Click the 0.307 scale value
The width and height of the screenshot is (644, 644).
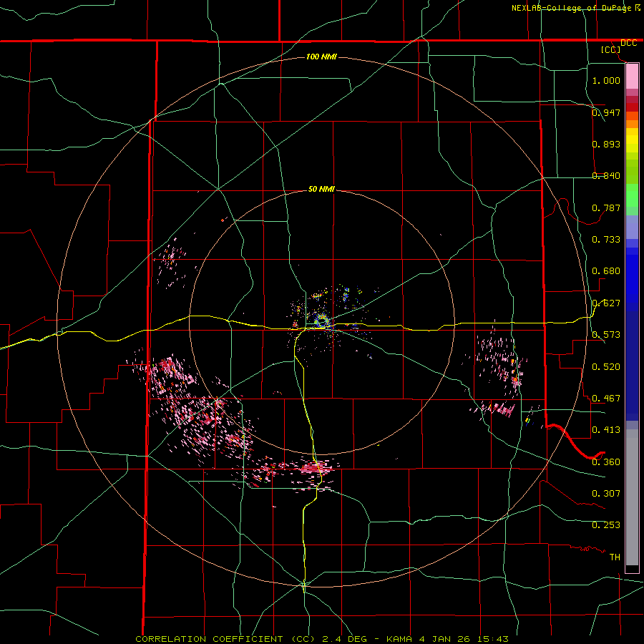(606, 493)
